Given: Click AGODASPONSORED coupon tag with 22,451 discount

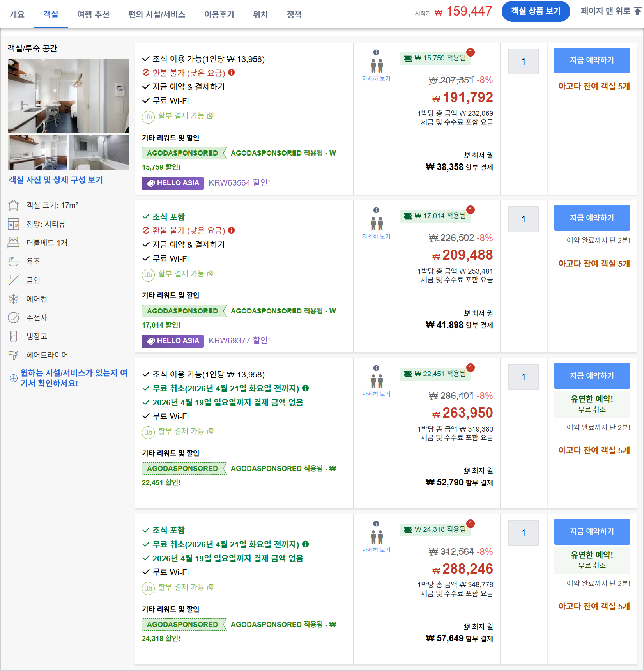Looking at the screenshot, I should 184,469.
